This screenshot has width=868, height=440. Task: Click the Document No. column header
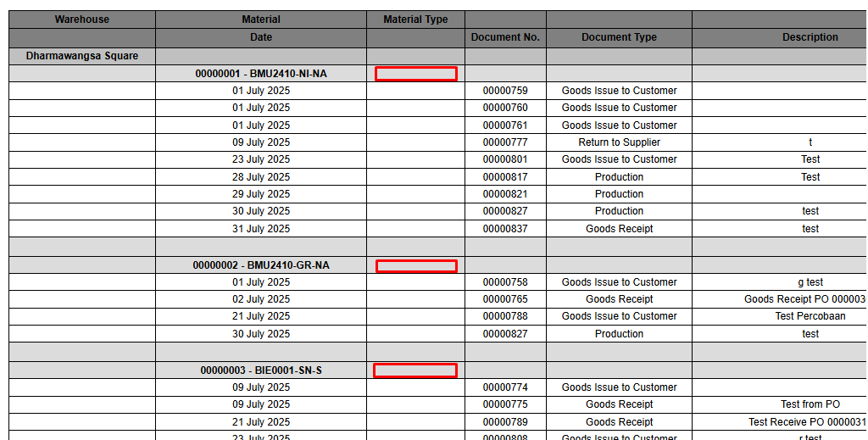(505, 37)
